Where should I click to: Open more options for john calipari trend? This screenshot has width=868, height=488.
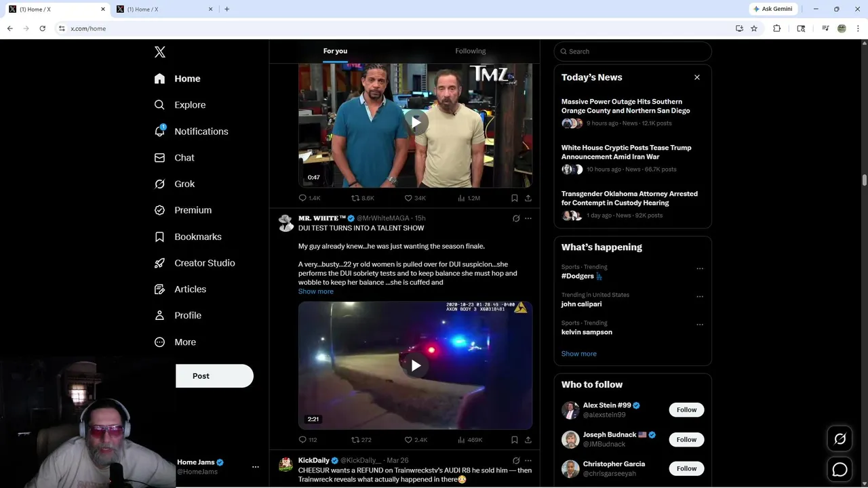tap(700, 297)
